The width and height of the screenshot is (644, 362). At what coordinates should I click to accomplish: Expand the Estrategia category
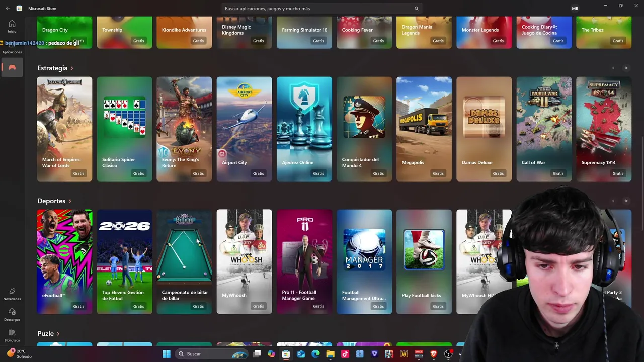[x=55, y=68]
